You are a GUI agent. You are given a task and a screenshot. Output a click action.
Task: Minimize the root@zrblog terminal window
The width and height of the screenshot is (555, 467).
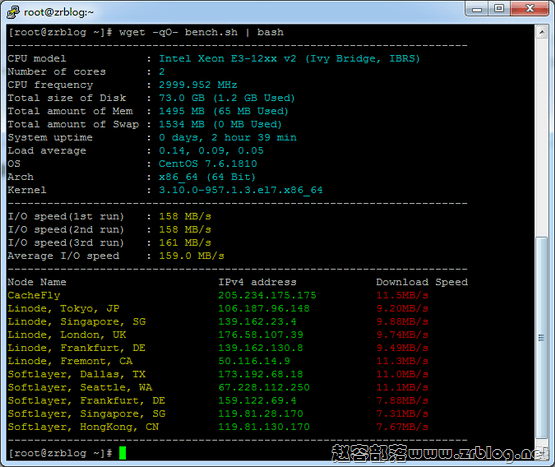tap(477, 8)
